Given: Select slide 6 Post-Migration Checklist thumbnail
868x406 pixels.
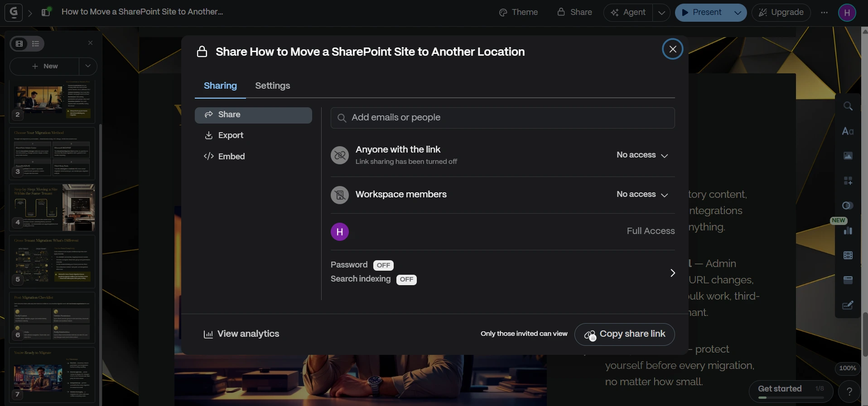Looking at the screenshot, I should click(x=52, y=317).
